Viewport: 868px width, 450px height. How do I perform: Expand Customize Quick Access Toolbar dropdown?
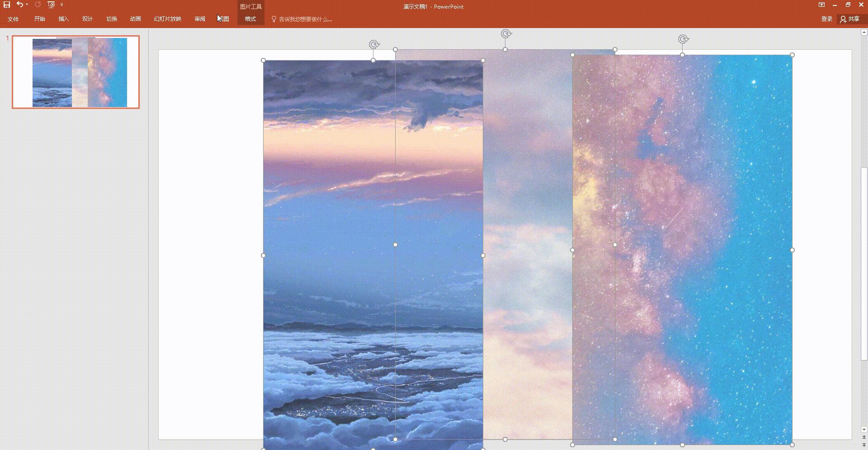pyautogui.click(x=61, y=5)
